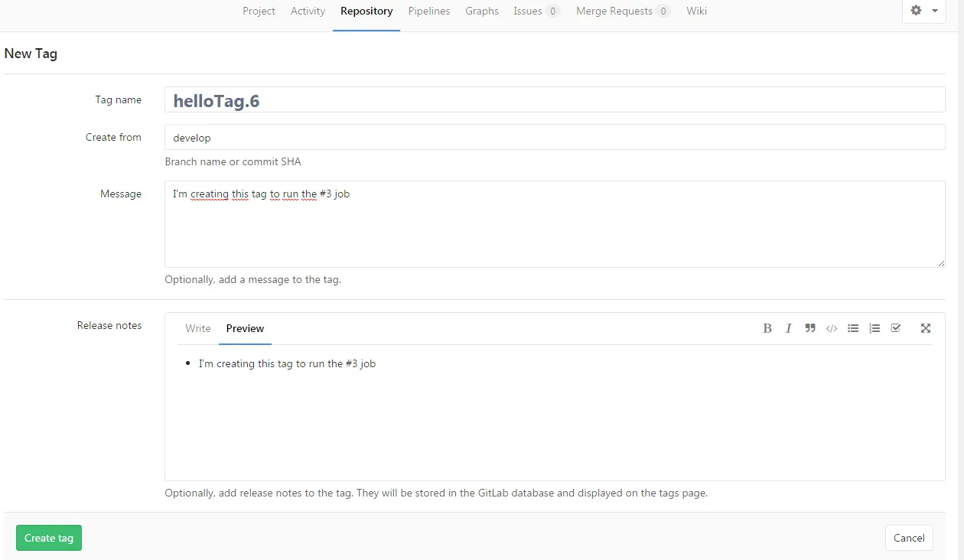Click the New Tag heading
This screenshot has width=964, height=560.
pyautogui.click(x=31, y=54)
